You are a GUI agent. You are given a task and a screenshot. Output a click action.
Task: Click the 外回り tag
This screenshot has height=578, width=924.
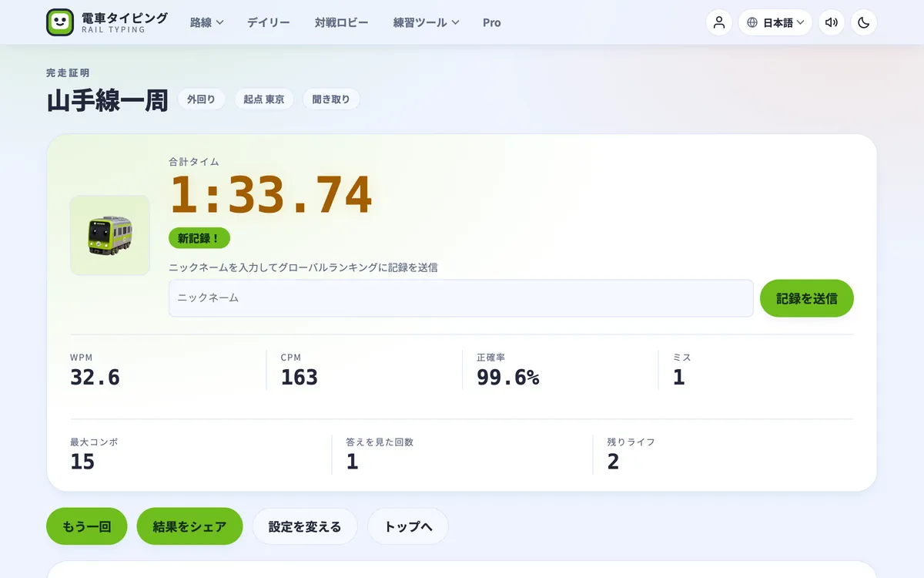tap(201, 99)
